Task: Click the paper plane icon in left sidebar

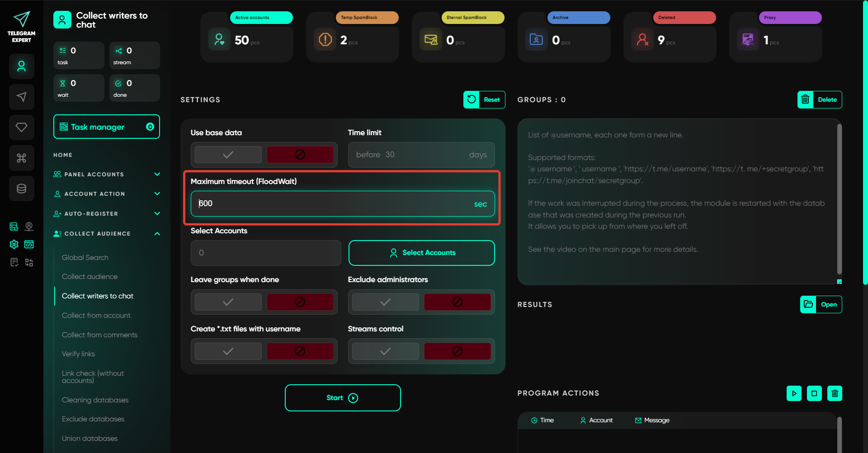Action: point(21,97)
